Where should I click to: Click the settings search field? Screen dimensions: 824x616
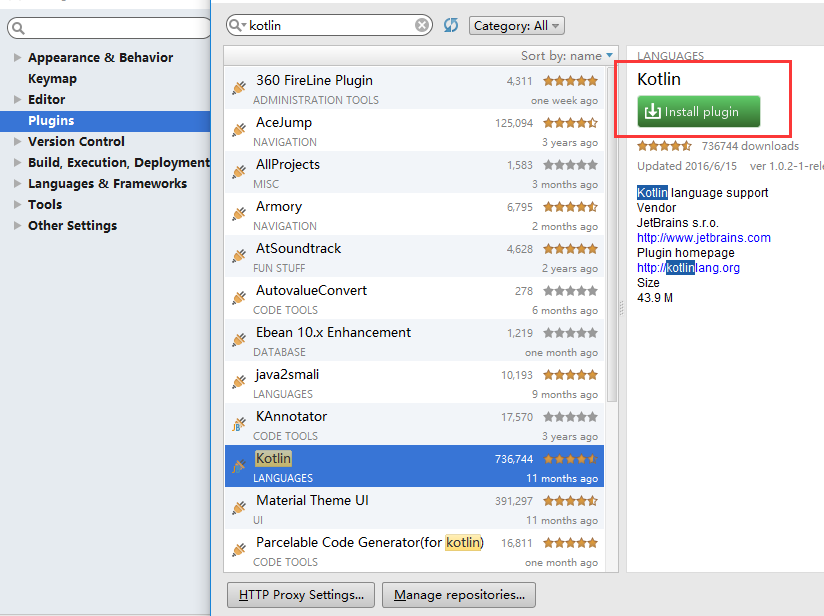pos(109,28)
